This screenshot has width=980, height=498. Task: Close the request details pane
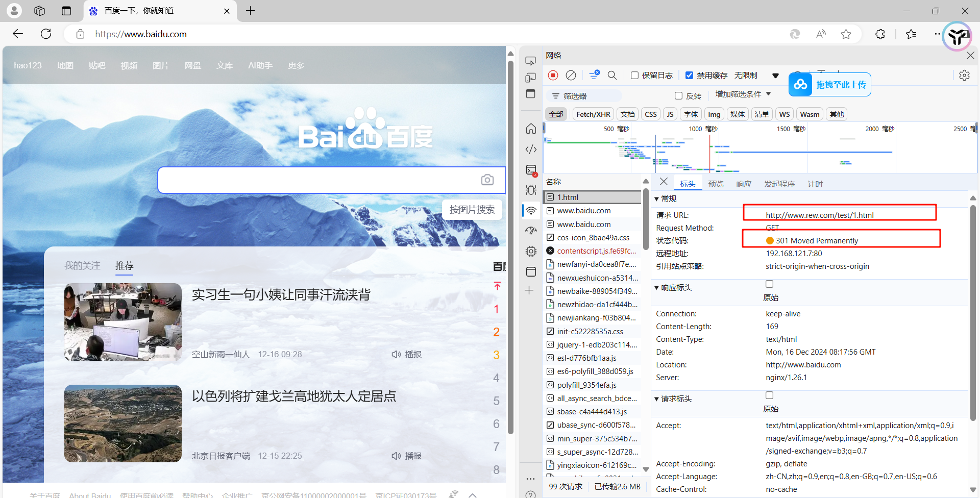coord(664,182)
